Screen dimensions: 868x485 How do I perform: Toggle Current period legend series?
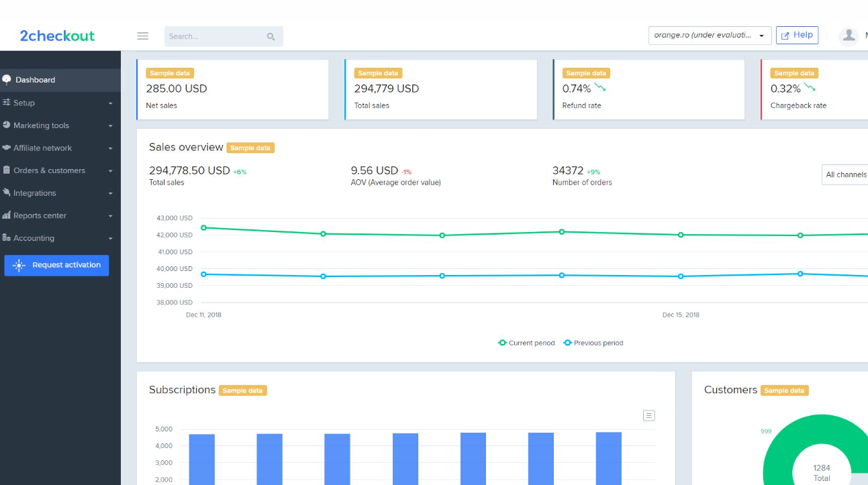[526, 343]
